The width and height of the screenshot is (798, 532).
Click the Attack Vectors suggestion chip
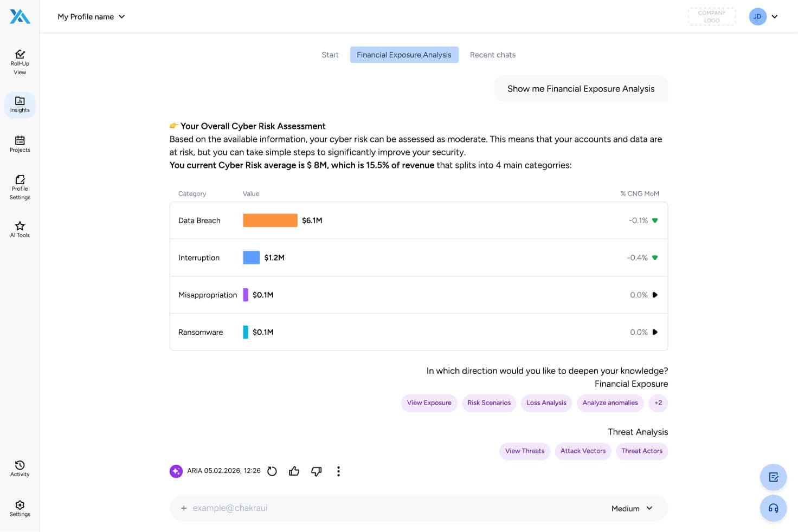[583, 451]
